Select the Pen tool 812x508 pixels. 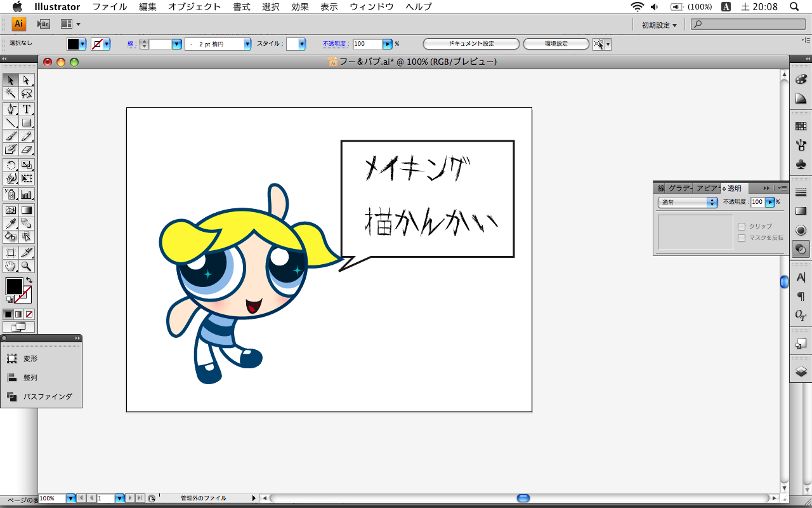[11, 109]
